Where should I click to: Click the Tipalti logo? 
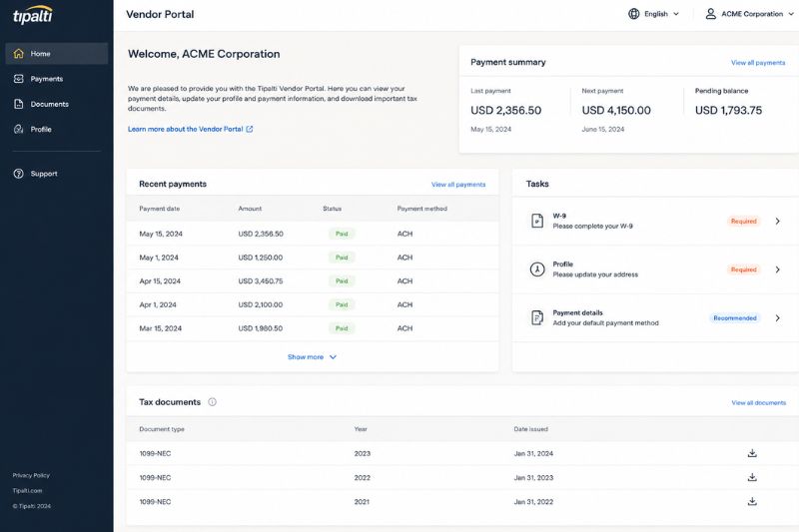tap(32, 15)
